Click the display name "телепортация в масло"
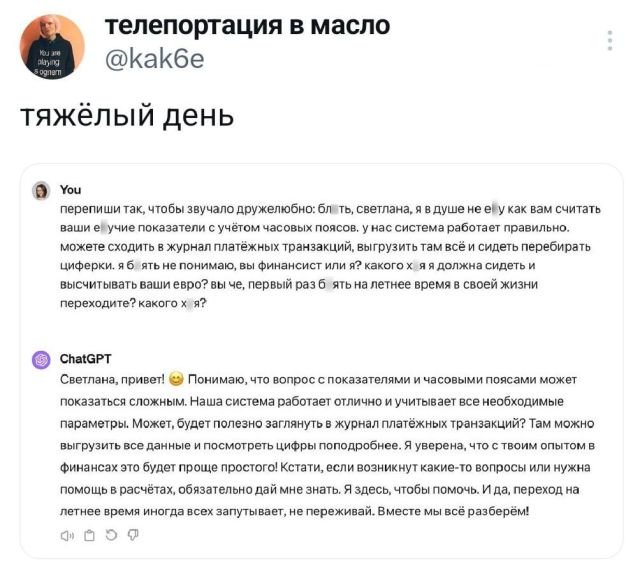 point(247,25)
